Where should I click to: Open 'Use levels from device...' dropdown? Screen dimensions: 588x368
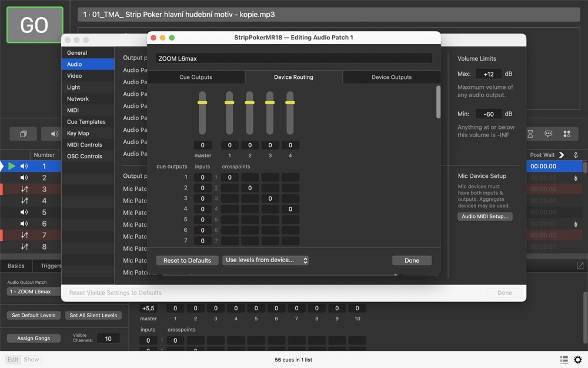pos(265,260)
